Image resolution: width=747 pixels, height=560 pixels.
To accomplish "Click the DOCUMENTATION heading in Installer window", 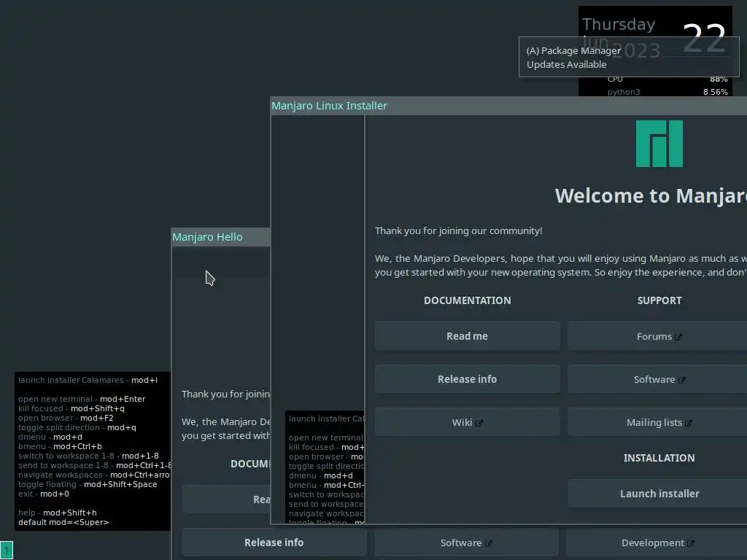I will tap(467, 300).
